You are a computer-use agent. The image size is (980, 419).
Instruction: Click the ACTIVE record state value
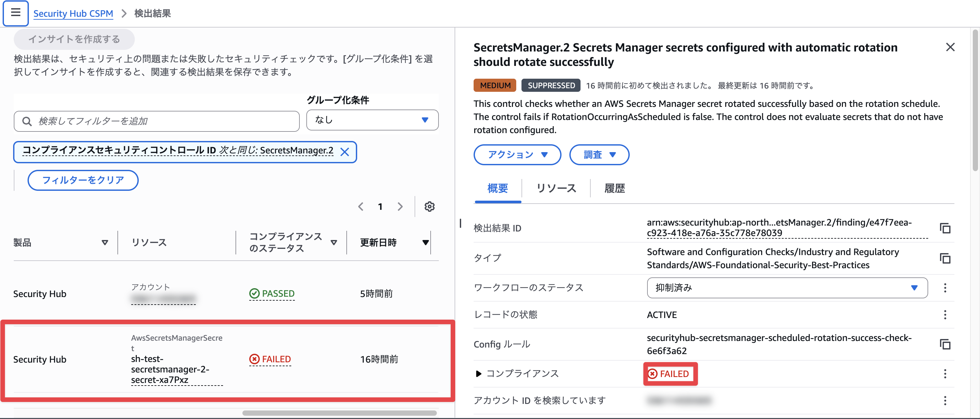[662, 315]
